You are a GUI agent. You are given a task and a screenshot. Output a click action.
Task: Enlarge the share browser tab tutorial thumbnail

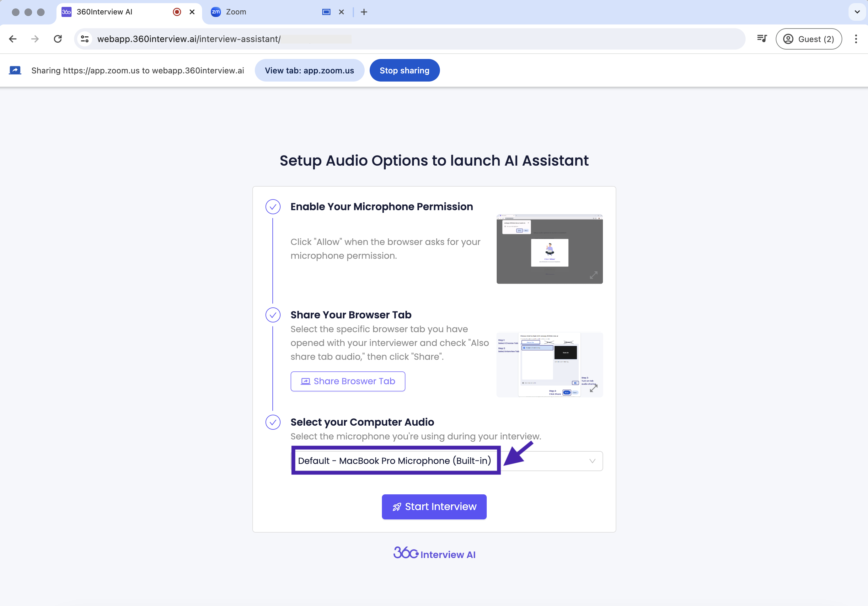click(x=549, y=364)
